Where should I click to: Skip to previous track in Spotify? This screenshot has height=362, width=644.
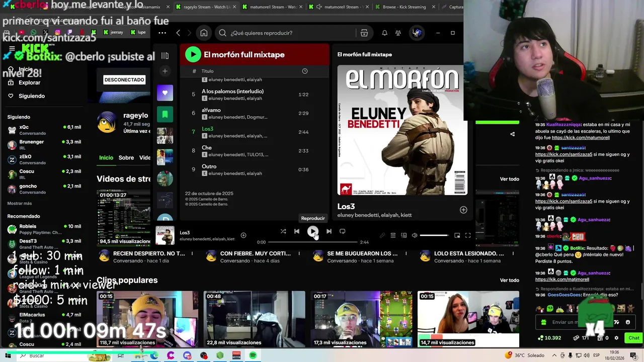coord(297,231)
